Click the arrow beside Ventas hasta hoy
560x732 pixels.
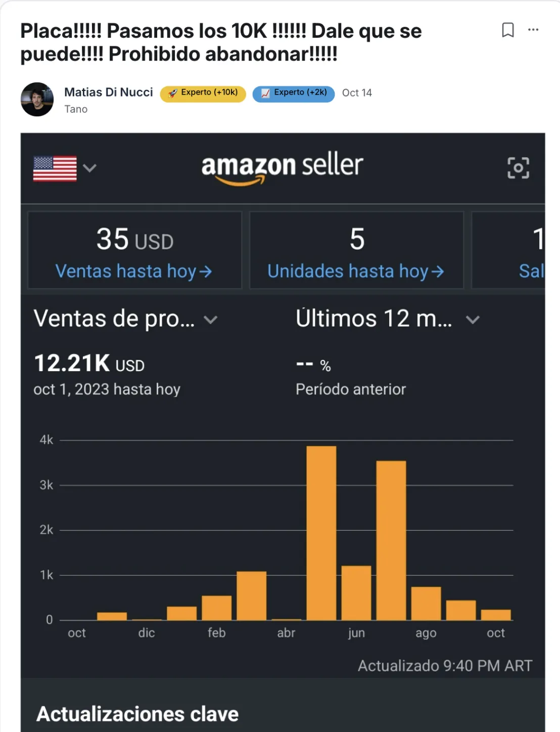click(x=205, y=272)
